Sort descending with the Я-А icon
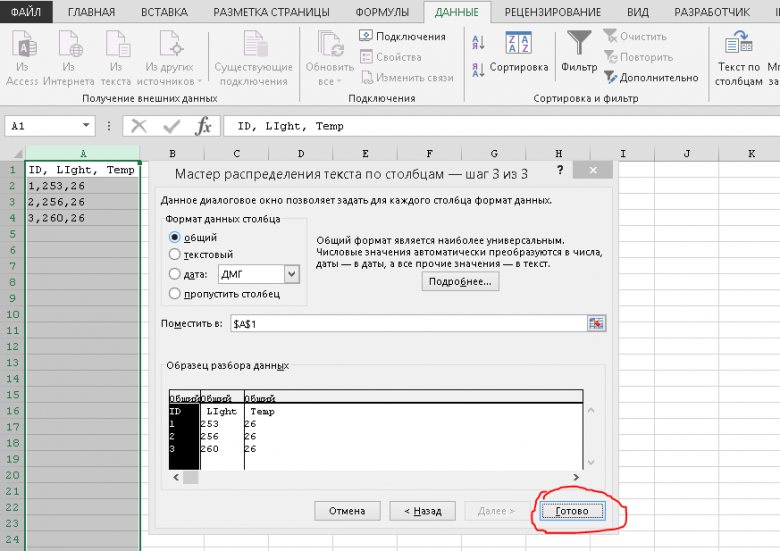 [x=478, y=70]
